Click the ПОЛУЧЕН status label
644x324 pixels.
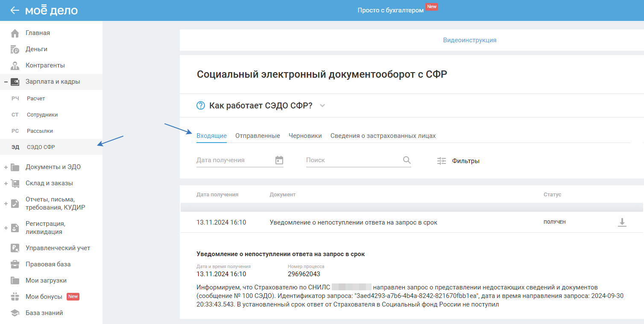click(x=554, y=222)
